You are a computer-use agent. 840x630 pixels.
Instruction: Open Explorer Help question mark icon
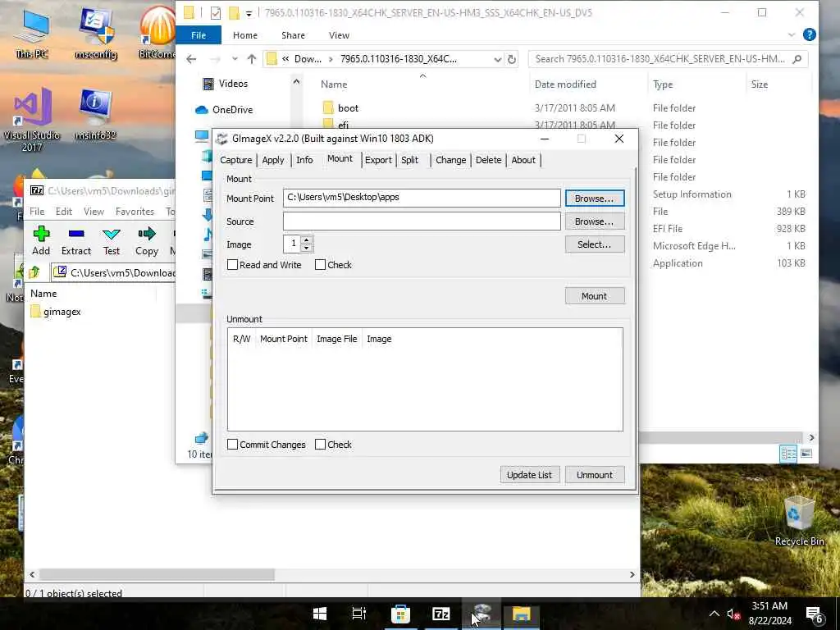[810, 34]
